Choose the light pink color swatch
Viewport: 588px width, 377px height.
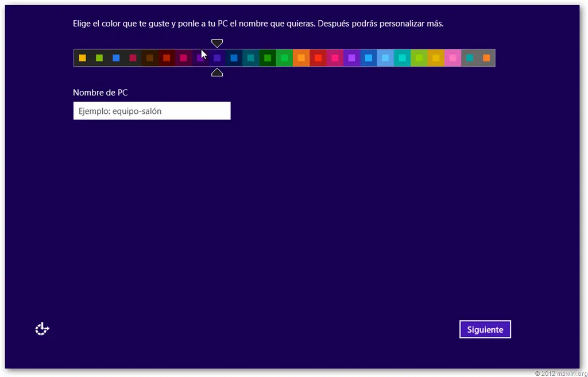coord(452,58)
